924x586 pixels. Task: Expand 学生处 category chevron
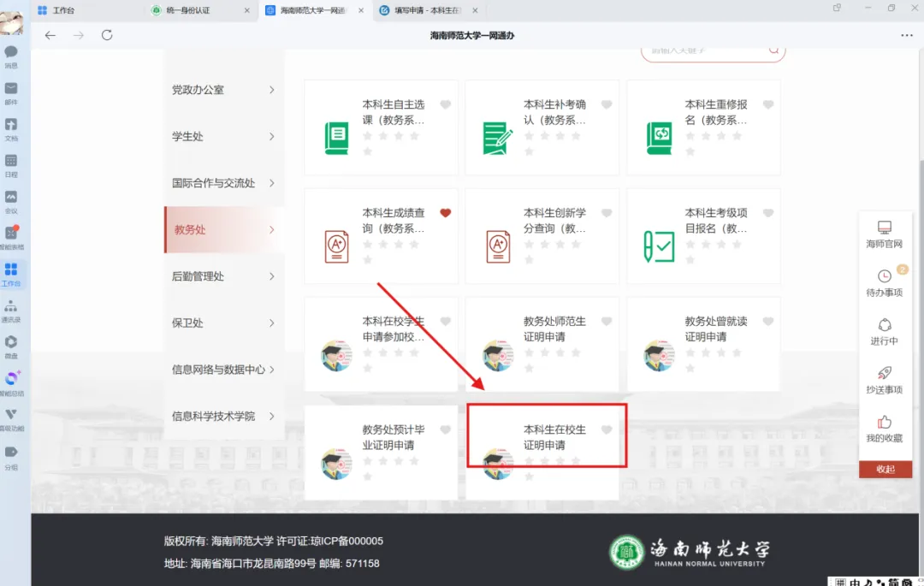tap(272, 136)
